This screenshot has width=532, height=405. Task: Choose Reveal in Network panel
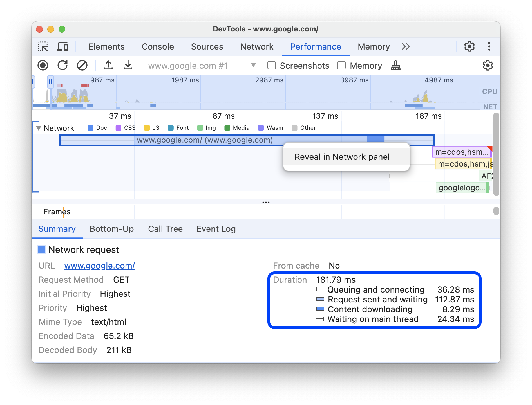[342, 157]
